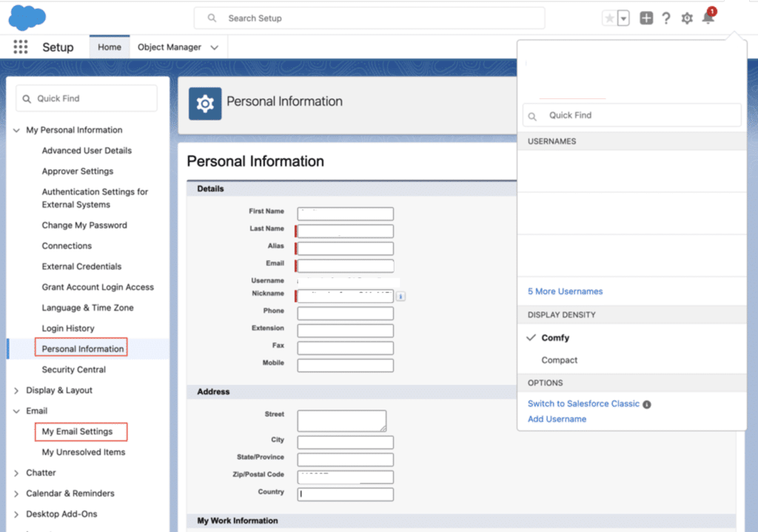This screenshot has width=758, height=532.
Task: Open the Home tab
Action: pos(110,47)
